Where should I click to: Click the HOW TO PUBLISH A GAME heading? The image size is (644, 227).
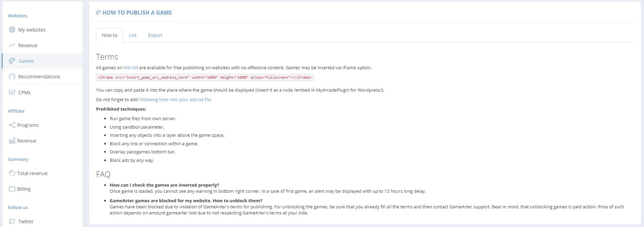(x=137, y=13)
